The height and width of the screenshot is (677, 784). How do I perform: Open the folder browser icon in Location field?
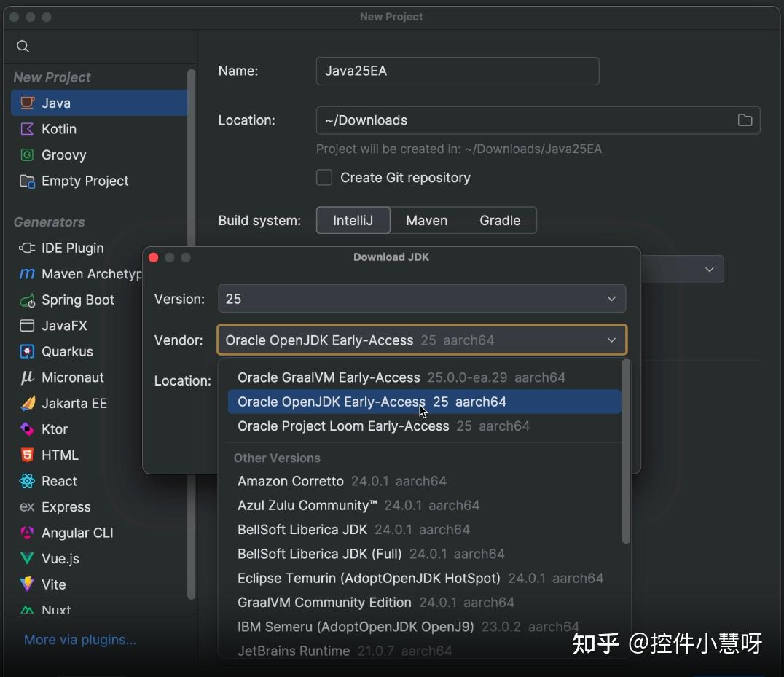745,120
